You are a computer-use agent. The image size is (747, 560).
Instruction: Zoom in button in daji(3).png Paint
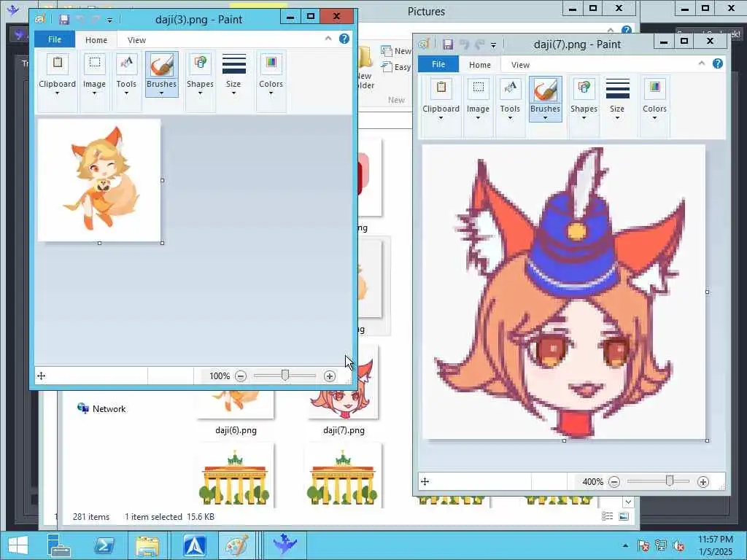(x=329, y=376)
